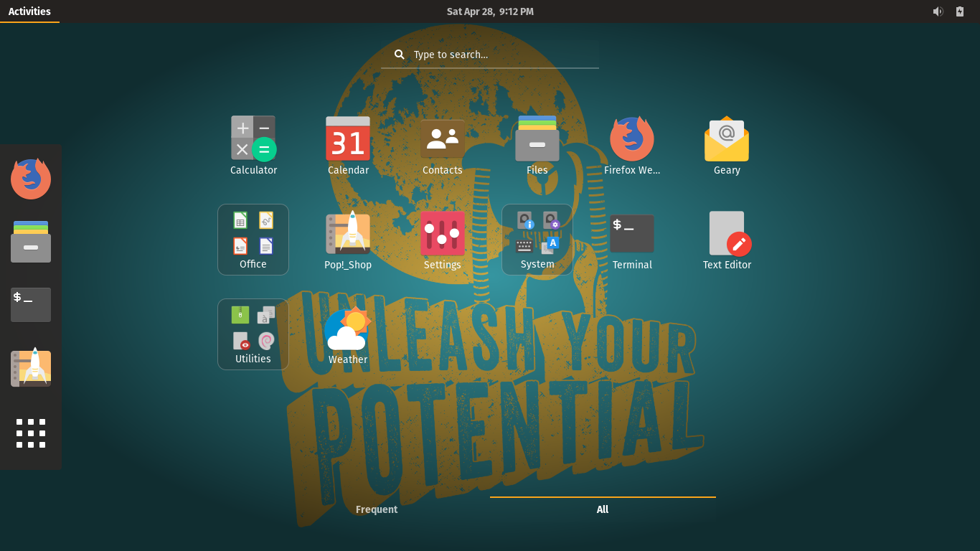This screenshot has width=980, height=551.
Task: Expand the Utilities app folder
Action: 253,334
